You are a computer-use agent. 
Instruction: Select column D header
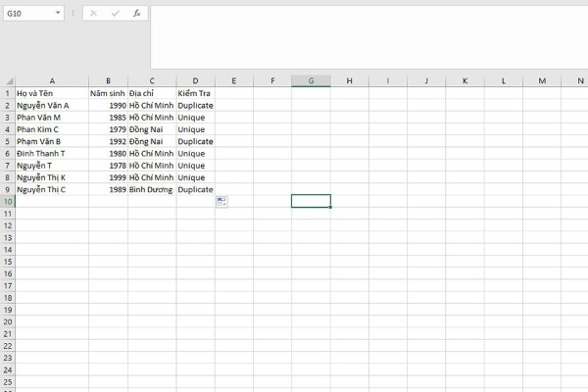[x=195, y=80]
